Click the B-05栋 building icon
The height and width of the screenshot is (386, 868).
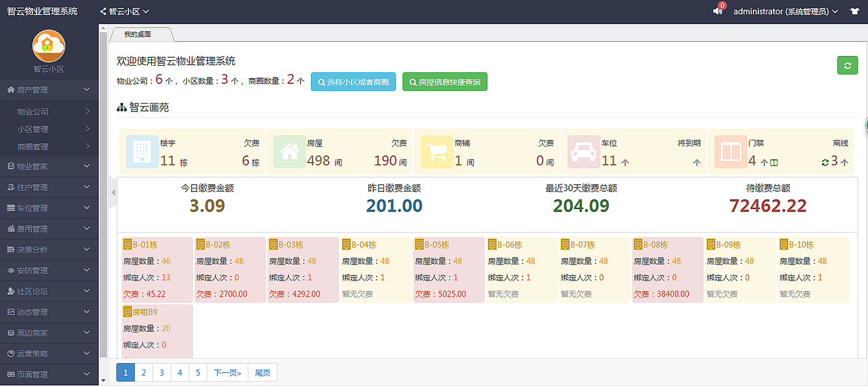tap(419, 244)
